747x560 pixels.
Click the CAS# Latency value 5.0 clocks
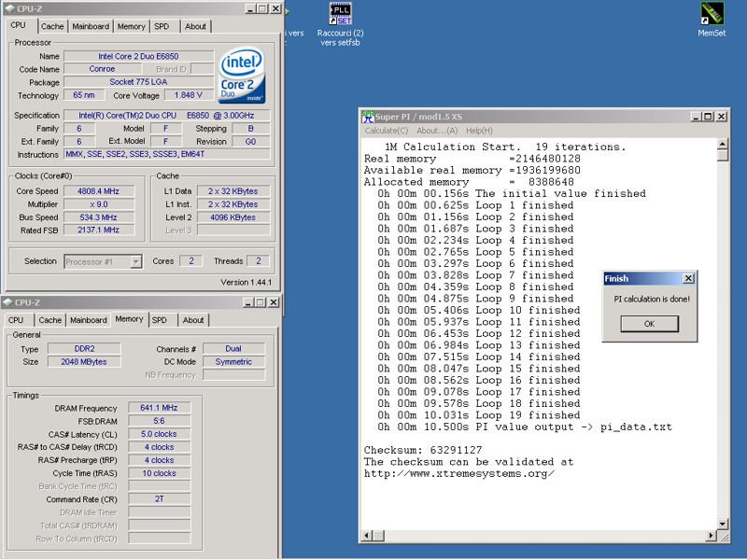[x=159, y=434]
